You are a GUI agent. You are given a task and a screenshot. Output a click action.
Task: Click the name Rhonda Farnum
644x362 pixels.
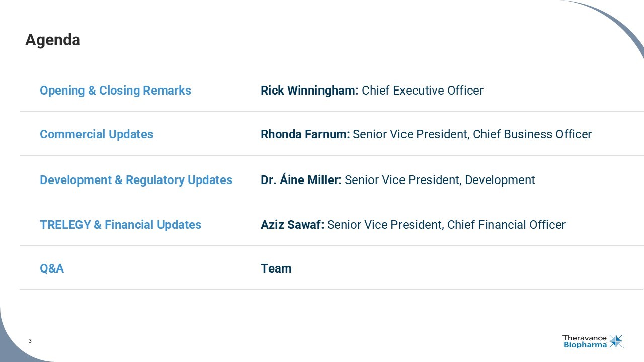[305, 134]
